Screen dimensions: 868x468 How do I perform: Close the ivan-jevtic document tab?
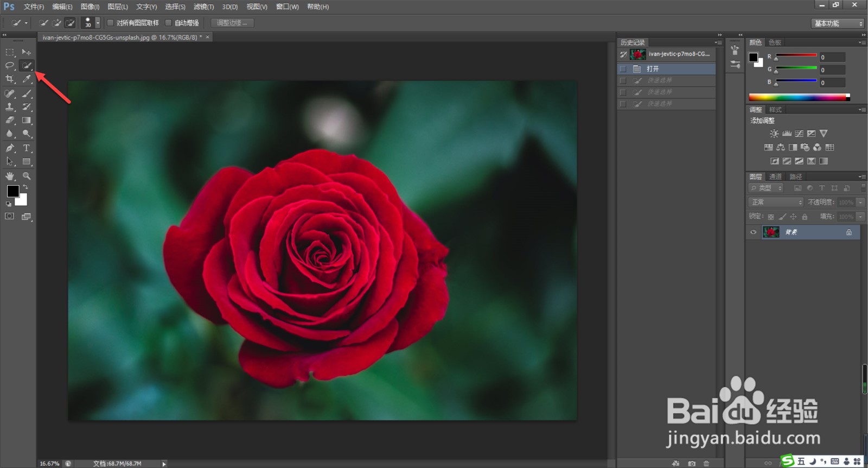click(207, 37)
